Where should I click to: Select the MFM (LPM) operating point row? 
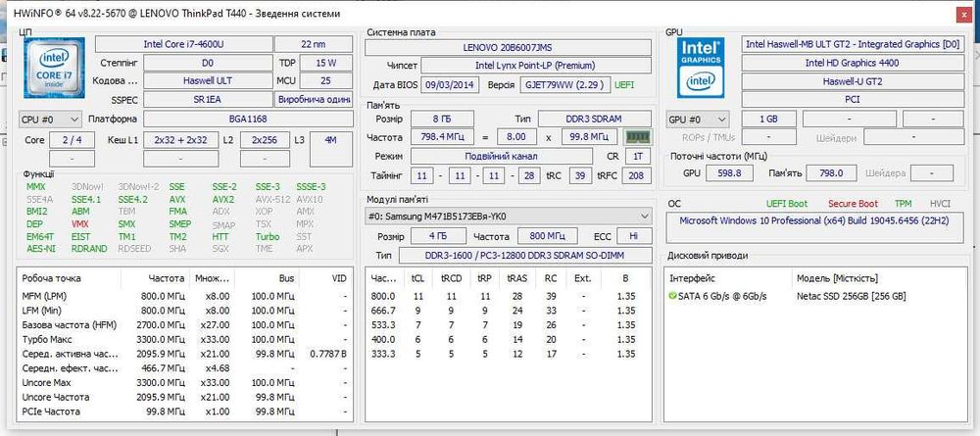(184, 296)
